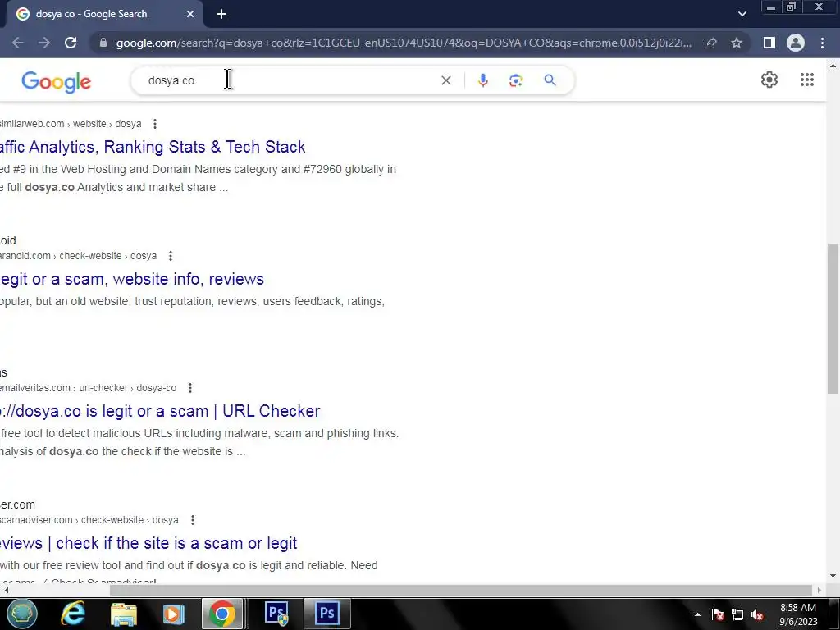The image size is (840, 630).
Task: Click the scroll-down arrow of page
Action: [833, 576]
